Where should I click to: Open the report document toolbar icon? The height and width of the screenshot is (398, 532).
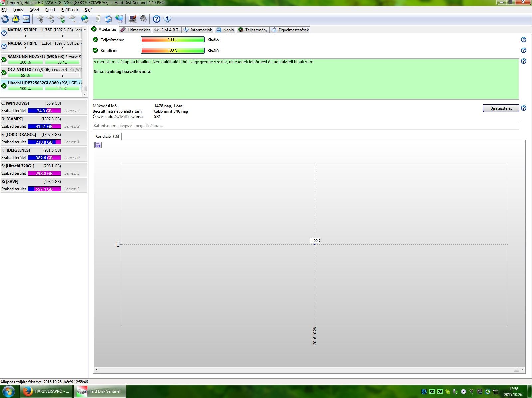pyautogui.click(x=98, y=19)
